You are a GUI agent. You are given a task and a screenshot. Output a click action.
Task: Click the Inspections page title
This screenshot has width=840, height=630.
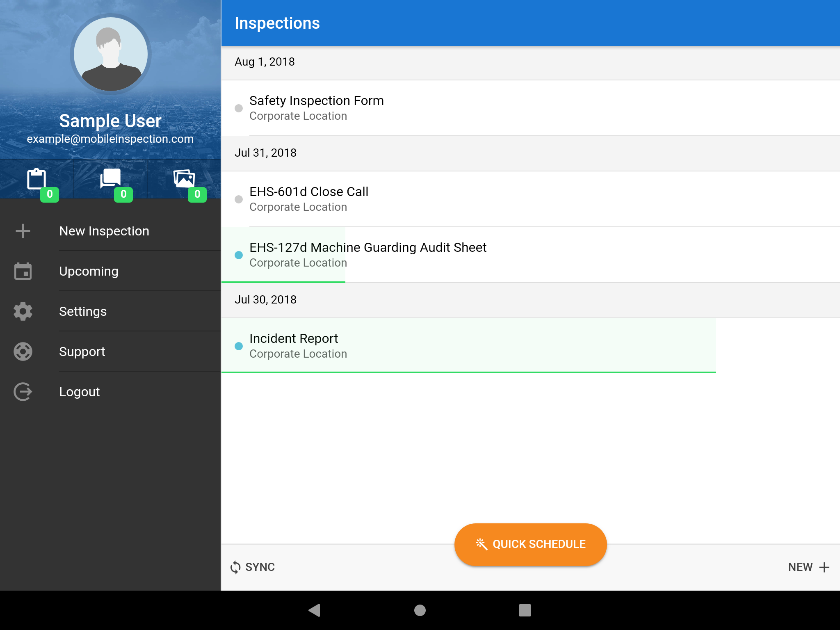pos(277,23)
